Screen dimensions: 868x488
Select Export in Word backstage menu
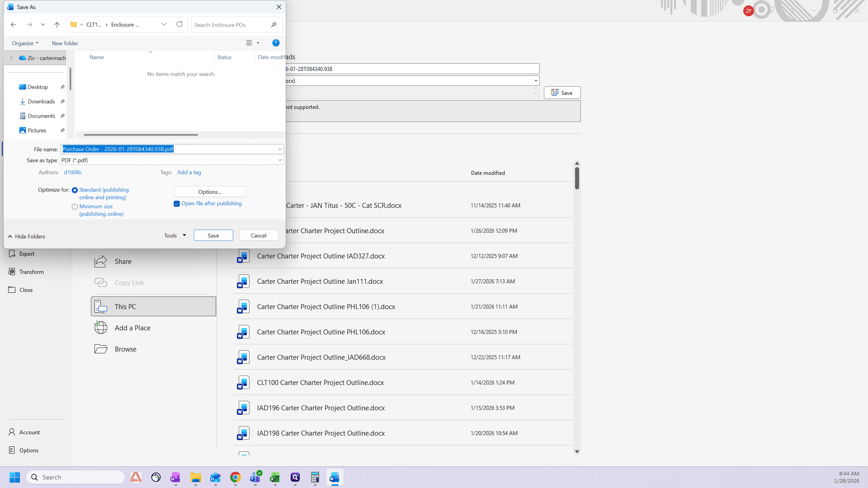coord(27,254)
